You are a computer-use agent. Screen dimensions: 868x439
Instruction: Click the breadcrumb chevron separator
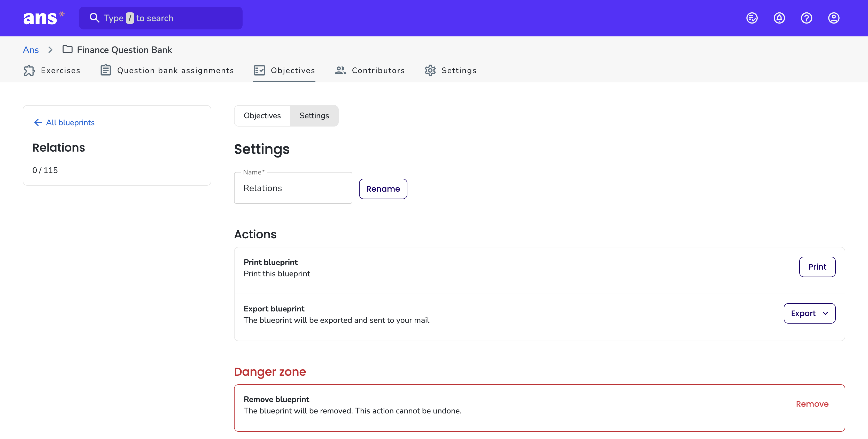(x=50, y=50)
